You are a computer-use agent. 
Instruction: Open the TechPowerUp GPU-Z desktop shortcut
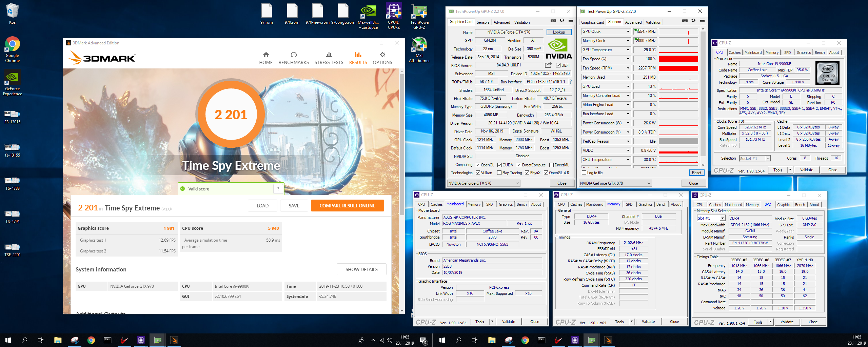419,16
